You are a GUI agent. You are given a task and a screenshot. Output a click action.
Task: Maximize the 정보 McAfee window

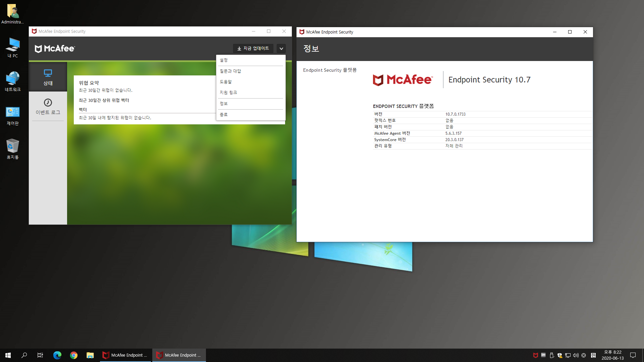570,32
